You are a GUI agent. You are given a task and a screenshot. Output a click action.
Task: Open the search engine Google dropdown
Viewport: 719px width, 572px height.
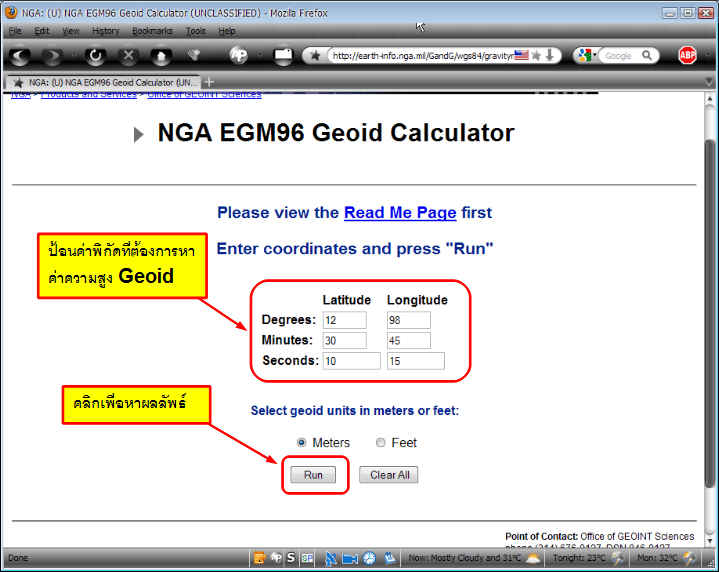pyautogui.click(x=587, y=56)
